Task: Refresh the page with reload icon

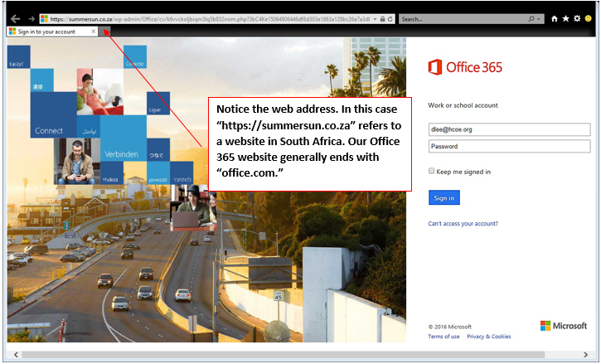Action: tap(390, 19)
